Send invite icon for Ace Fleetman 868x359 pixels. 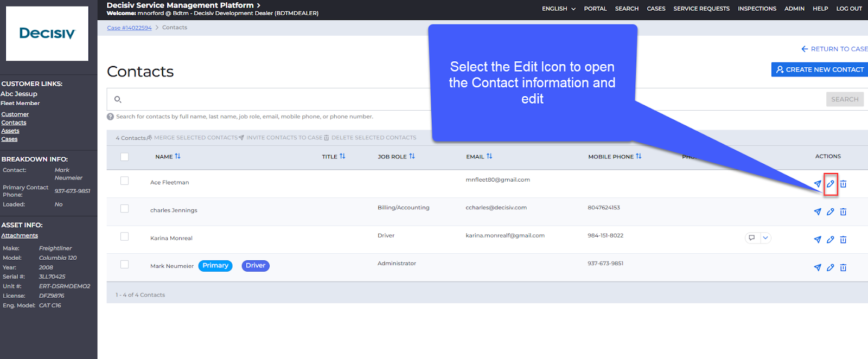click(818, 184)
